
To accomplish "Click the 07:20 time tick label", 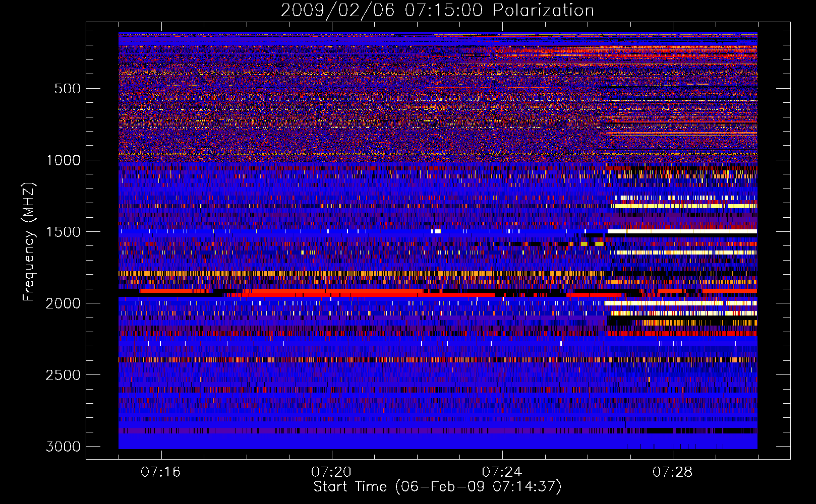I will pyautogui.click(x=331, y=472).
